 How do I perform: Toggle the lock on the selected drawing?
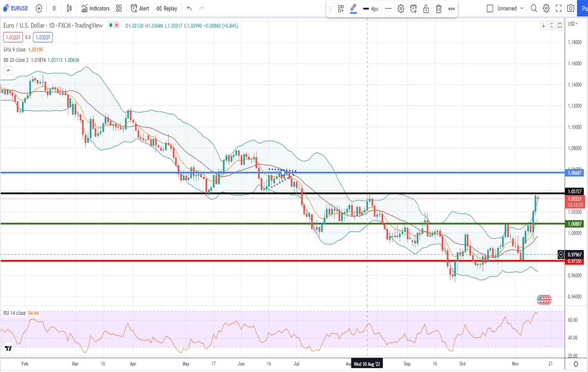coord(426,9)
